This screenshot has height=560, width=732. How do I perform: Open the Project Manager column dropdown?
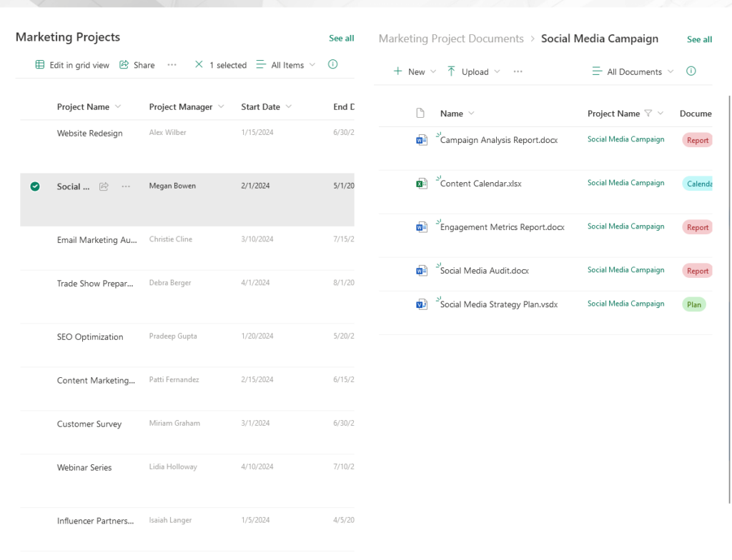point(222,106)
